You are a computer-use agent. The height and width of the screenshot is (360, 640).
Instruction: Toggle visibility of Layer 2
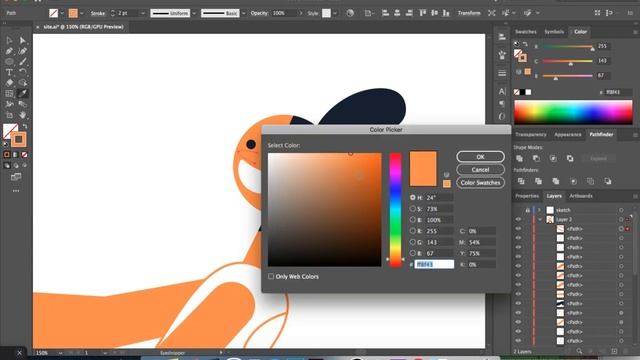tap(518, 219)
